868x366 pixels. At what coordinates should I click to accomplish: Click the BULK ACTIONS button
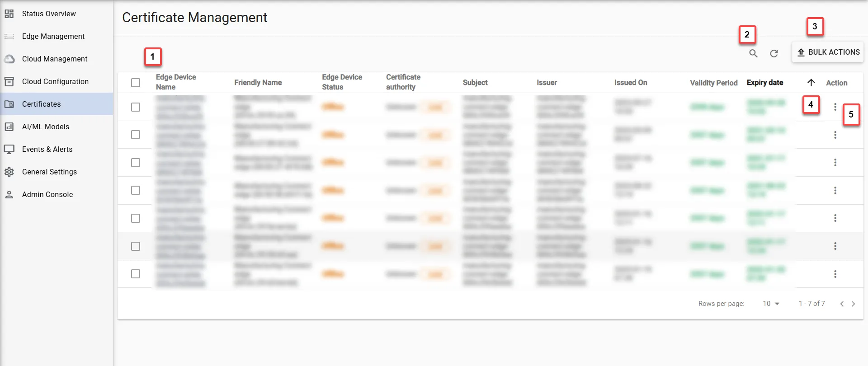(x=828, y=52)
